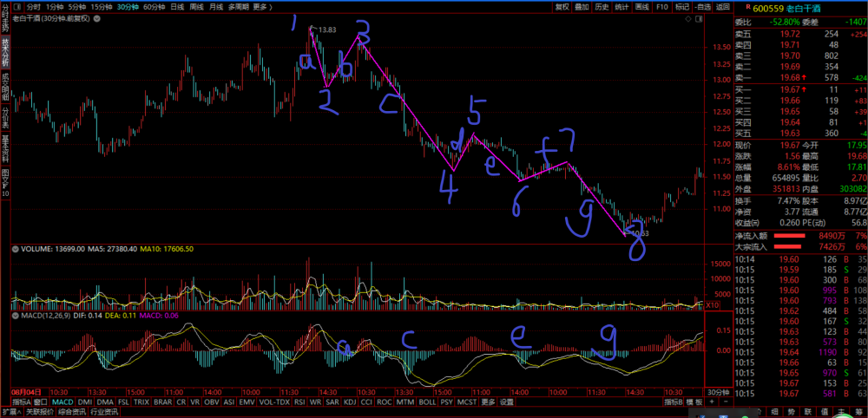This screenshot has width=868, height=418.
Task: Click the 13.83 high price label on chart
Action: pyautogui.click(x=327, y=29)
